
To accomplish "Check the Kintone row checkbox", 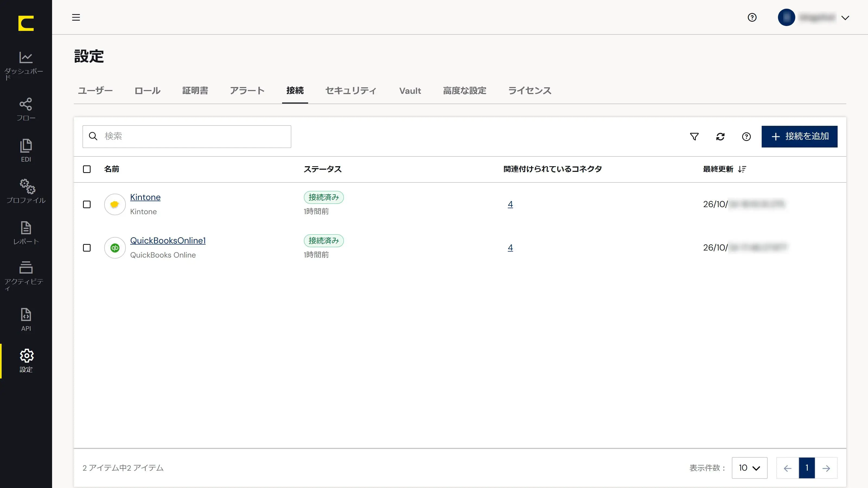I will 87,204.
